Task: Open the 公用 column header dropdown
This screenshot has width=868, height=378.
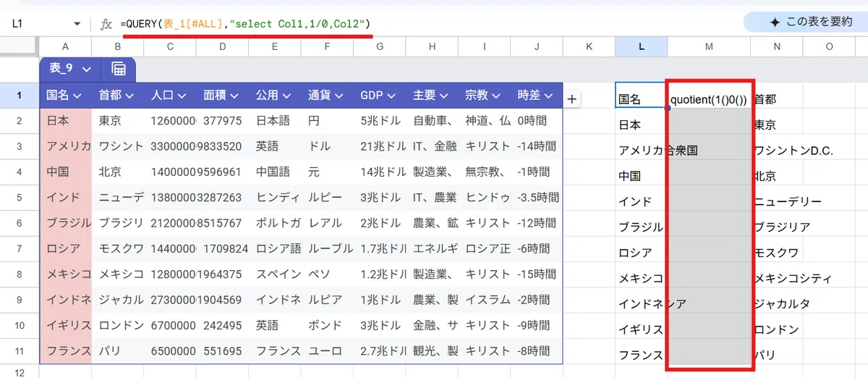Action: pos(286,96)
